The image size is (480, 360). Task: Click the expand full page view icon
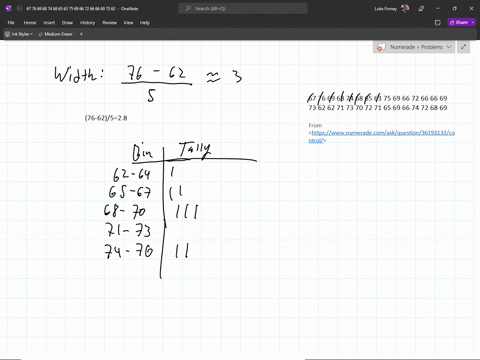pyautogui.click(x=463, y=47)
